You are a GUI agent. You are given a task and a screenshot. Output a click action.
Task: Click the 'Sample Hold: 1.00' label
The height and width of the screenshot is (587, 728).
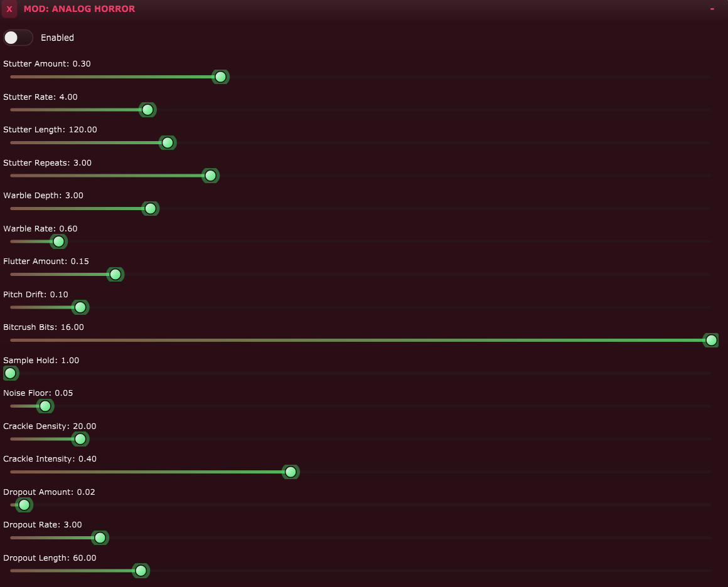tap(41, 361)
